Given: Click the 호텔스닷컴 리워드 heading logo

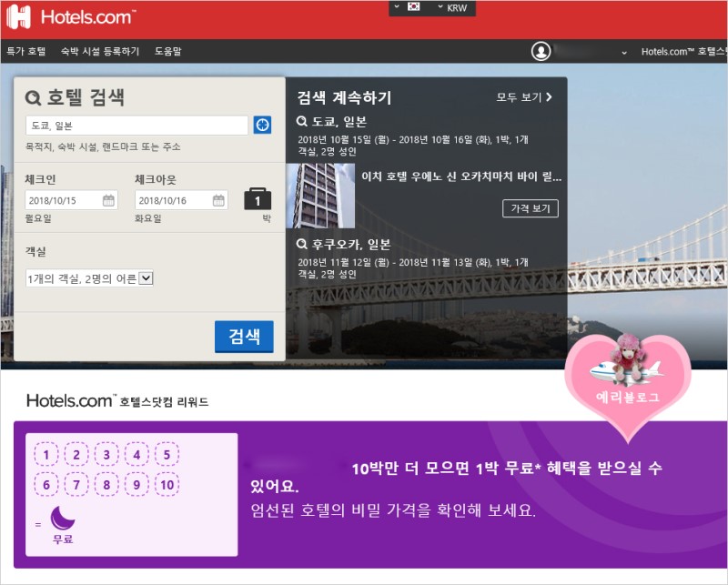Looking at the screenshot, I should point(117,400).
